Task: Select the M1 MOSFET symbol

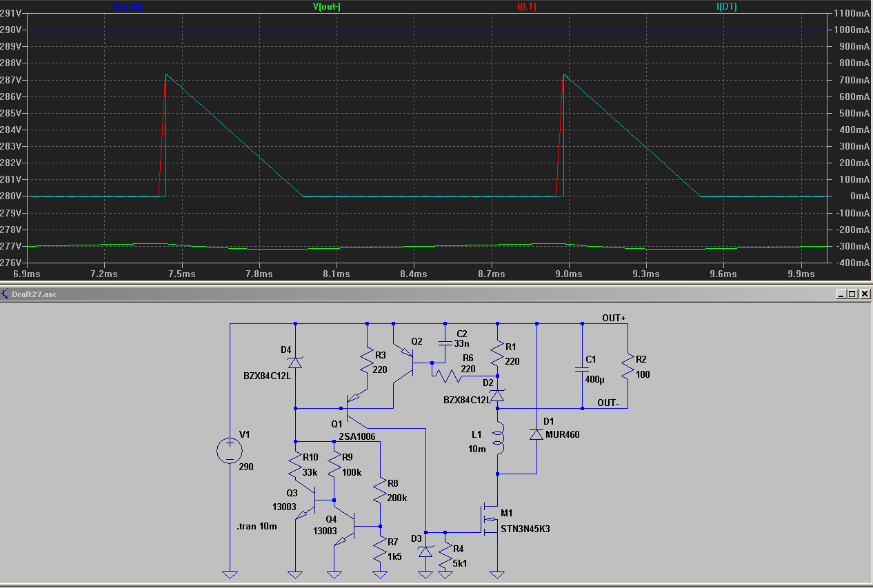Action: pos(488,519)
